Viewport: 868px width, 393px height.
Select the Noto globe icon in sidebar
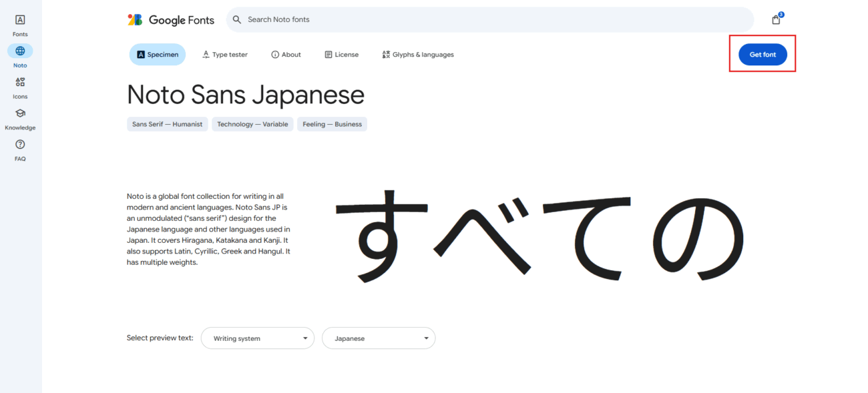coord(20,51)
